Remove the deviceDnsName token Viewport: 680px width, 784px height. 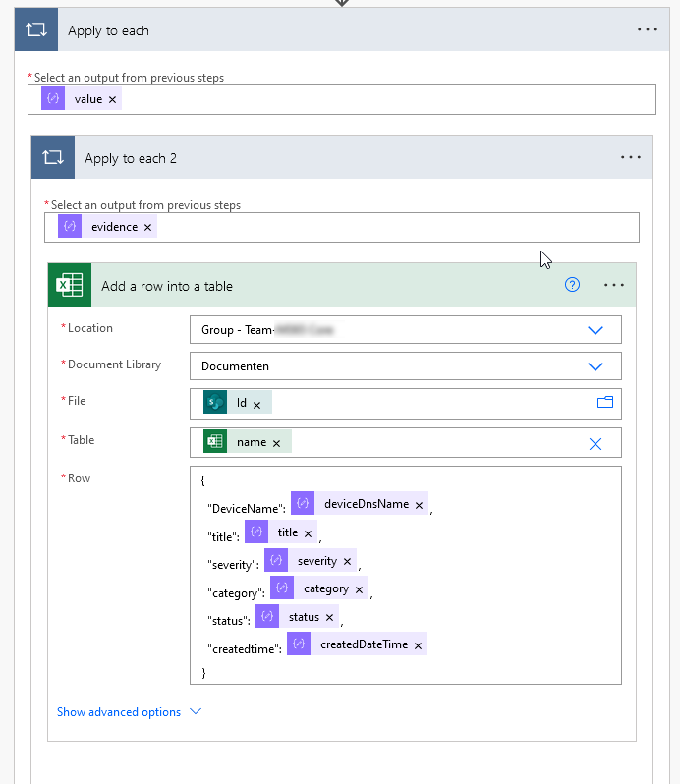coord(419,506)
